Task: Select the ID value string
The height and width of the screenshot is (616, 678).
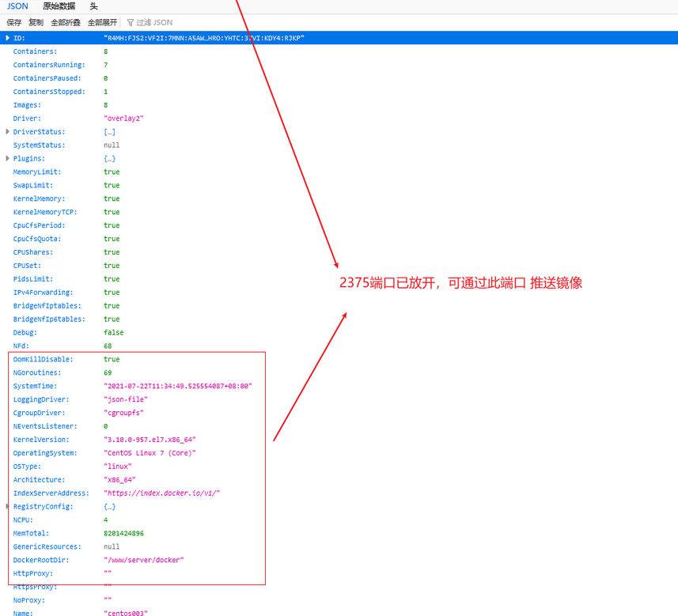Action: tap(203, 38)
